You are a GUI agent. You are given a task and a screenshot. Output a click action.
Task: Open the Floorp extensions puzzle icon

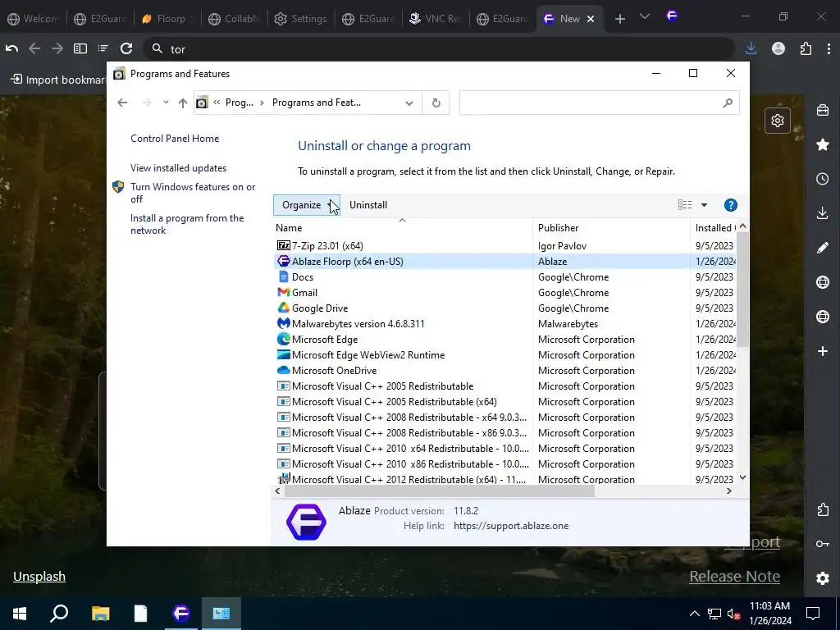(806, 48)
